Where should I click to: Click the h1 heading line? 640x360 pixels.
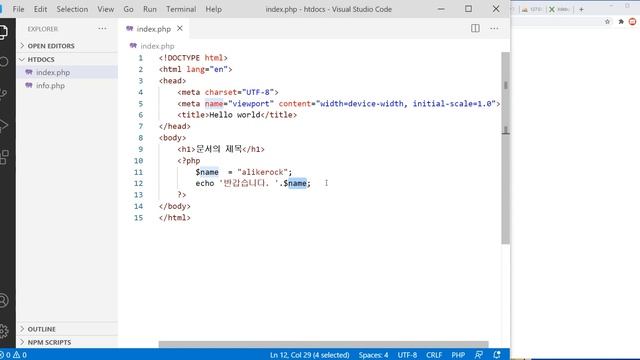point(221,149)
